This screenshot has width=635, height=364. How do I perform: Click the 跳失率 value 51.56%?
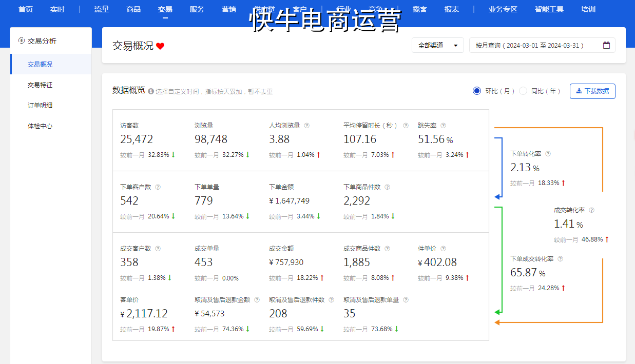[x=435, y=139]
